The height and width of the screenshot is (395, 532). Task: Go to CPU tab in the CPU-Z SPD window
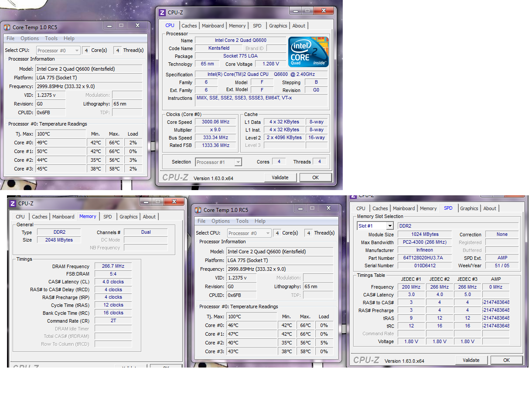coord(361,208)
